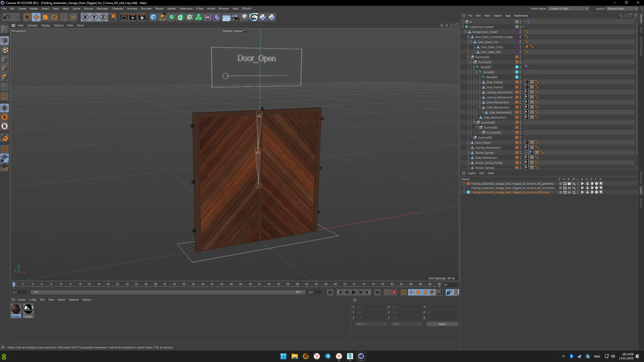The height and width of the screenshot is (362, 644).
Task: Toggle Enable Snap S icon
Action: point(5,108)
